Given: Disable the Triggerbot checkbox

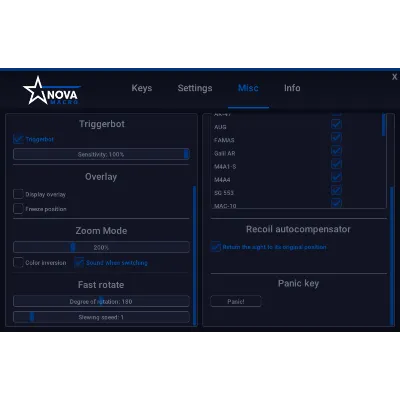Looking at the screenshot, I should click(18, 139).
